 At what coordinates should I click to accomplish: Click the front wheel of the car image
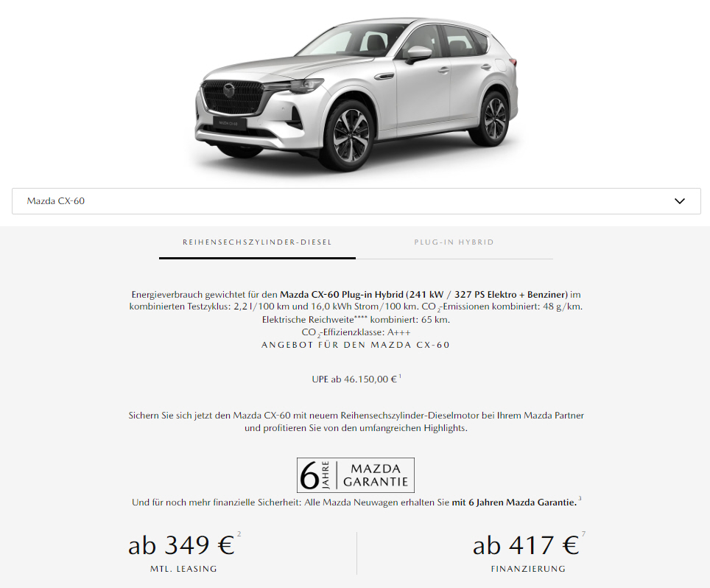click(x=351, y=135)
